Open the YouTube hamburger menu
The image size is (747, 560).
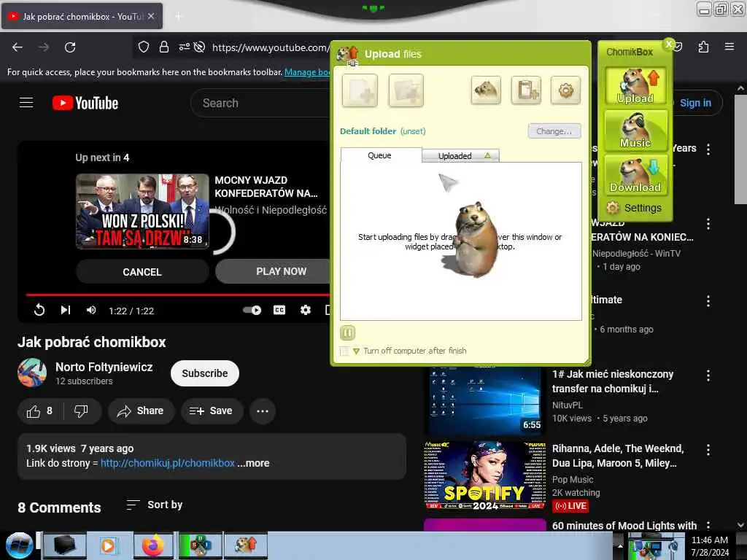click(x=26, y=103)
